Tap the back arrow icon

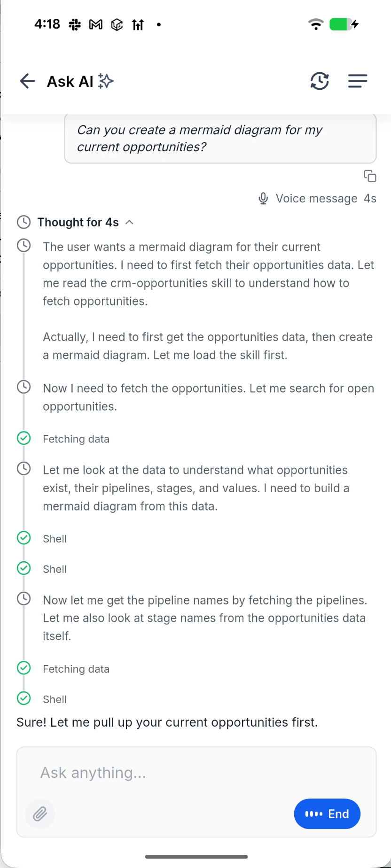point(28,81)
